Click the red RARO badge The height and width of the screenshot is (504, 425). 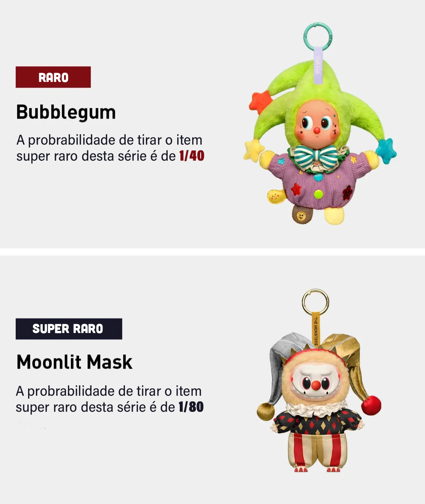point(53,77)
